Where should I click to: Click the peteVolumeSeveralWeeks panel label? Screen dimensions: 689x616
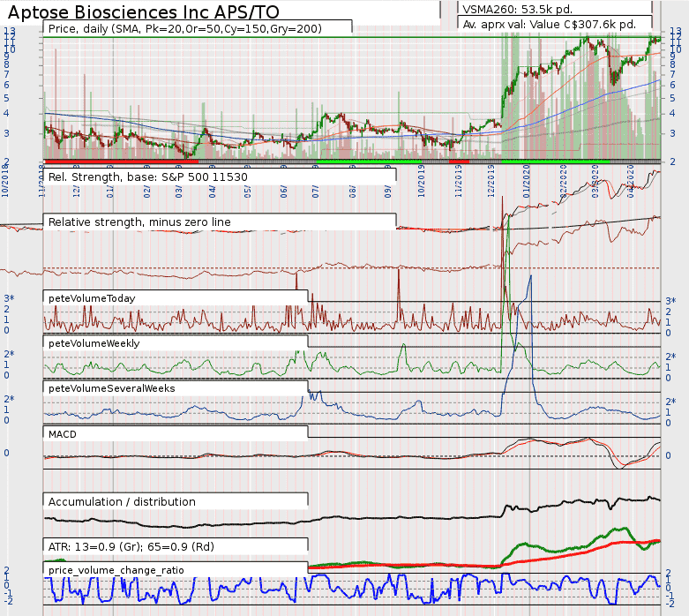(112, 388)
